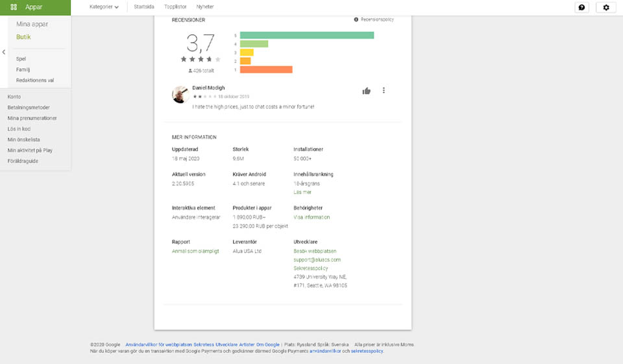This screenshot has width=623, height=364.
Task: Click the thumbs-up helpful icon on review
Action: (x=366, y=91)
